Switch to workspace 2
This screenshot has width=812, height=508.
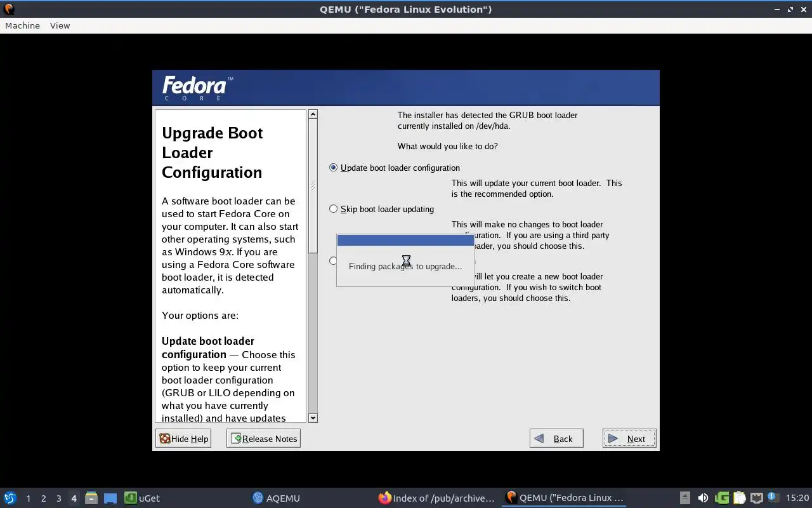pos(43,498)
